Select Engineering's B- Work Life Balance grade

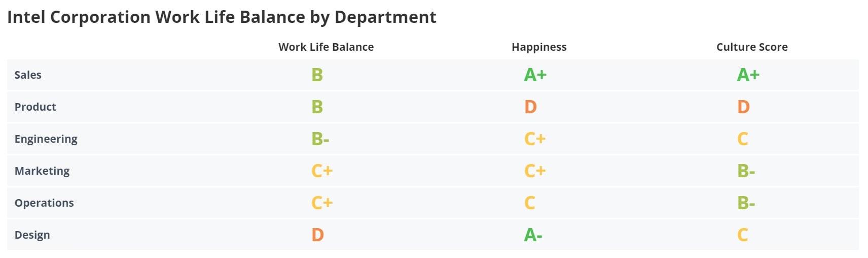tap(320, 139)
